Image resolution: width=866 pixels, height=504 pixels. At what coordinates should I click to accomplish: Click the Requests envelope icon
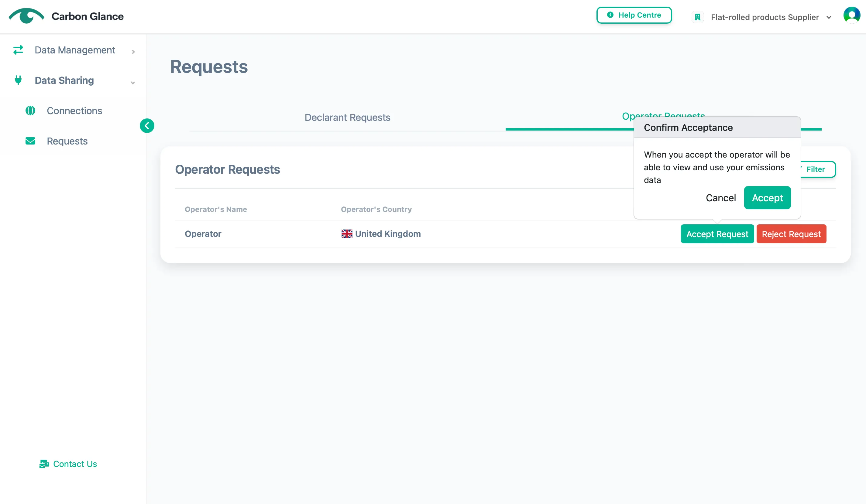(x=30, y=141)
